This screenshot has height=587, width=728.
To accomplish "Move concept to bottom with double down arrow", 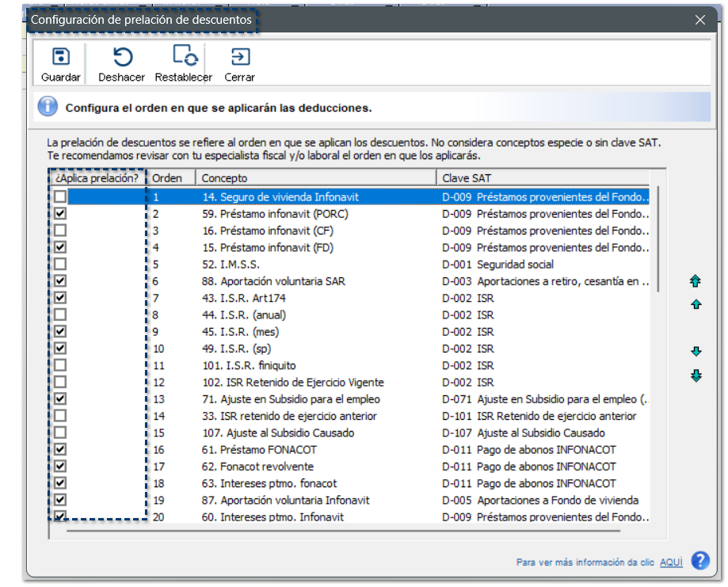I will coord(696,376).
